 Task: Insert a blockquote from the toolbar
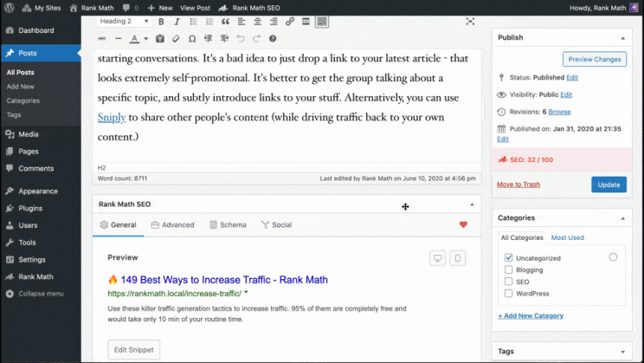[x=223, y=21]
